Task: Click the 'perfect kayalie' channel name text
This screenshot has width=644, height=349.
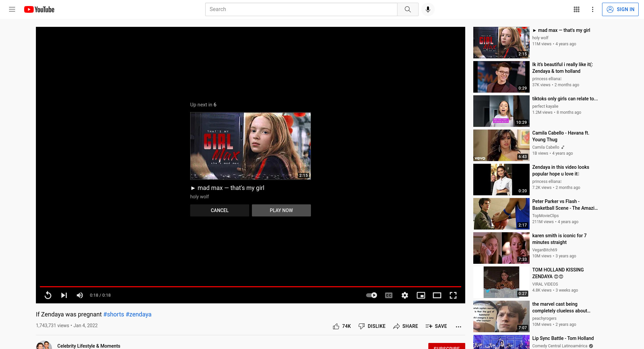Action: pyautogui.click(x=545, y=106)
